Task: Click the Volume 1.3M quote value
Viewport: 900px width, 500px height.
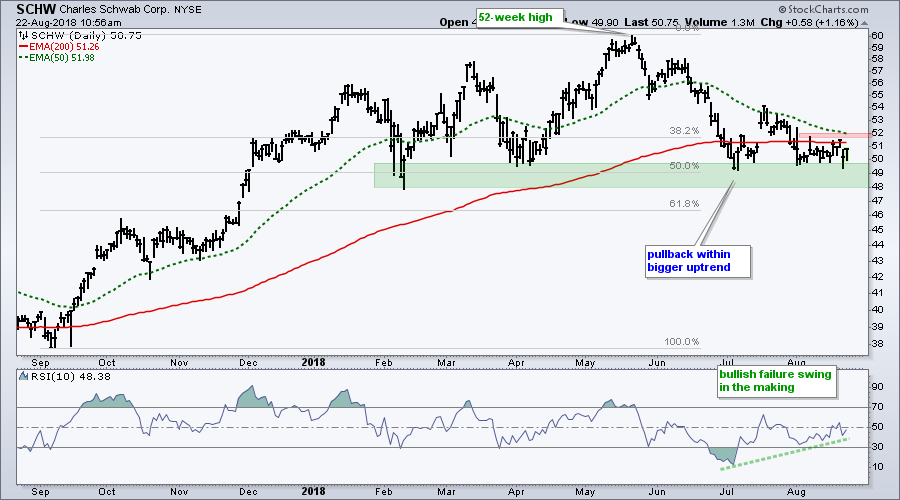Action: 719,22
